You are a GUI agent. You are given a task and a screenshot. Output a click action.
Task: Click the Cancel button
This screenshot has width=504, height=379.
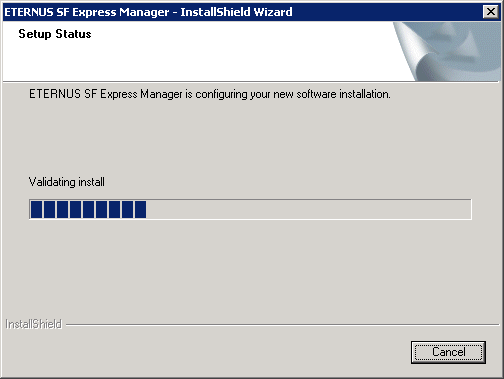pyautogui.click(x=448, y=352)
